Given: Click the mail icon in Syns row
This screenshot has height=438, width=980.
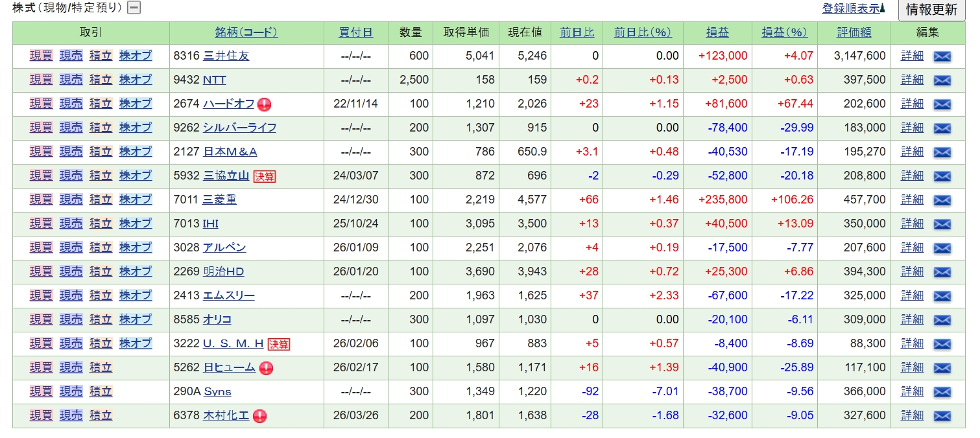Looking at the screenshot, I should (x=942, y=392).
